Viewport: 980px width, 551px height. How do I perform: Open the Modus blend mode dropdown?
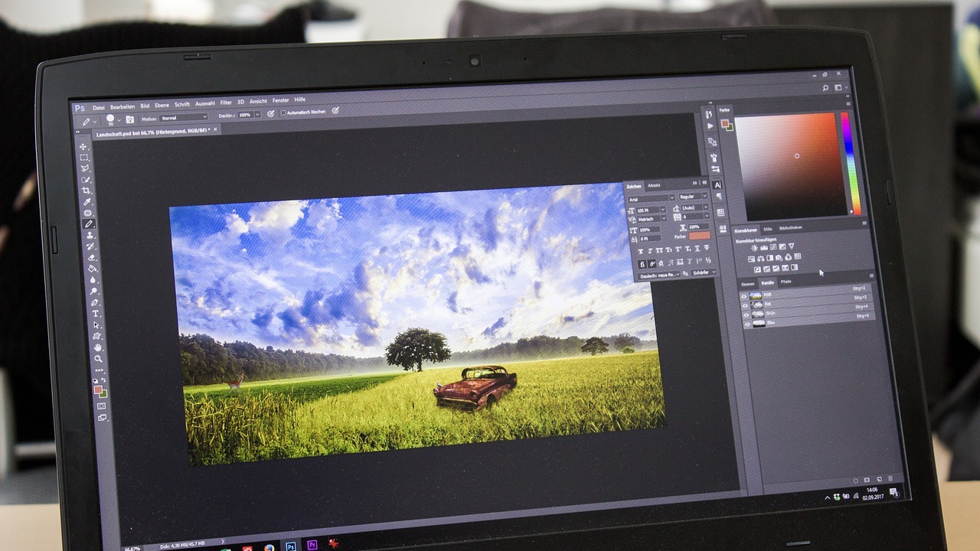click(x=183, y=117)
